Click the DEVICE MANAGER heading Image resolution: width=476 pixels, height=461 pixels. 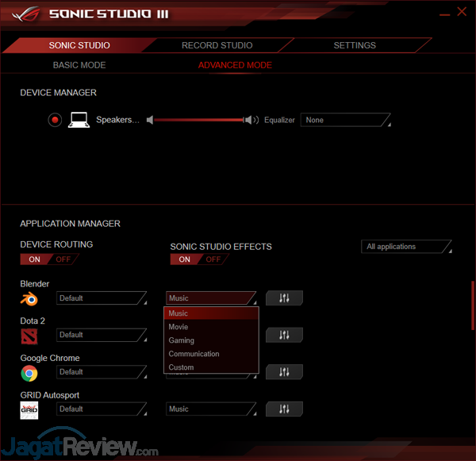58,93
